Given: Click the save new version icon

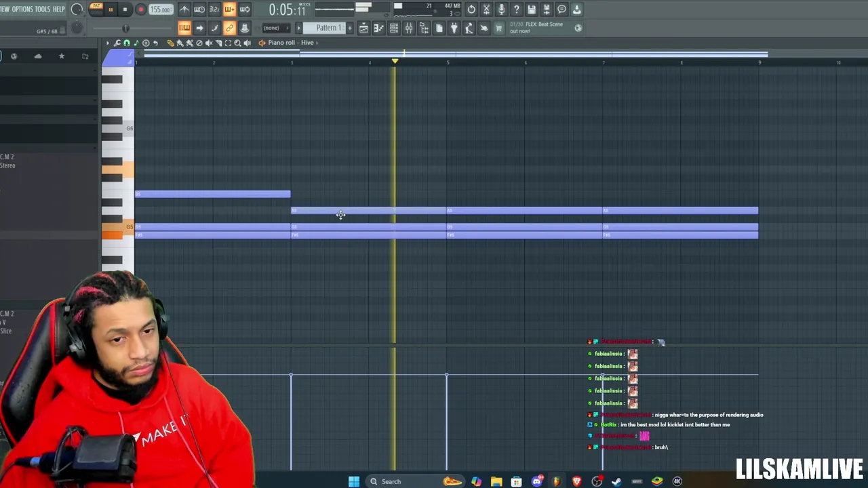Looking at the screenshot, I should coord(547,9).
